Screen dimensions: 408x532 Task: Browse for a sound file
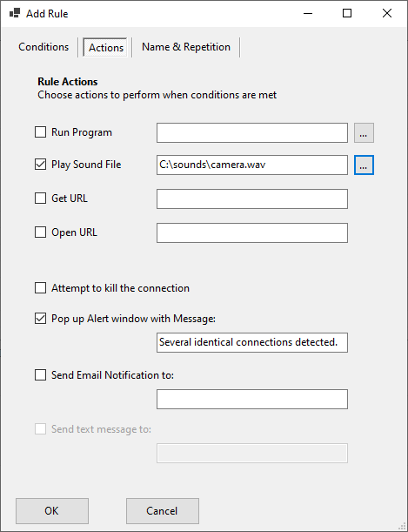pyautogui.click(x=364, y=165)
